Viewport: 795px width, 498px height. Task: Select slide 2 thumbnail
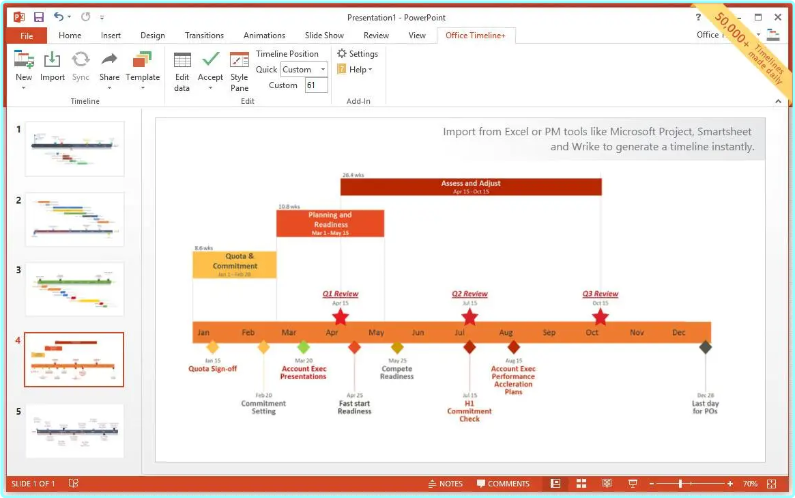[74, 219]
